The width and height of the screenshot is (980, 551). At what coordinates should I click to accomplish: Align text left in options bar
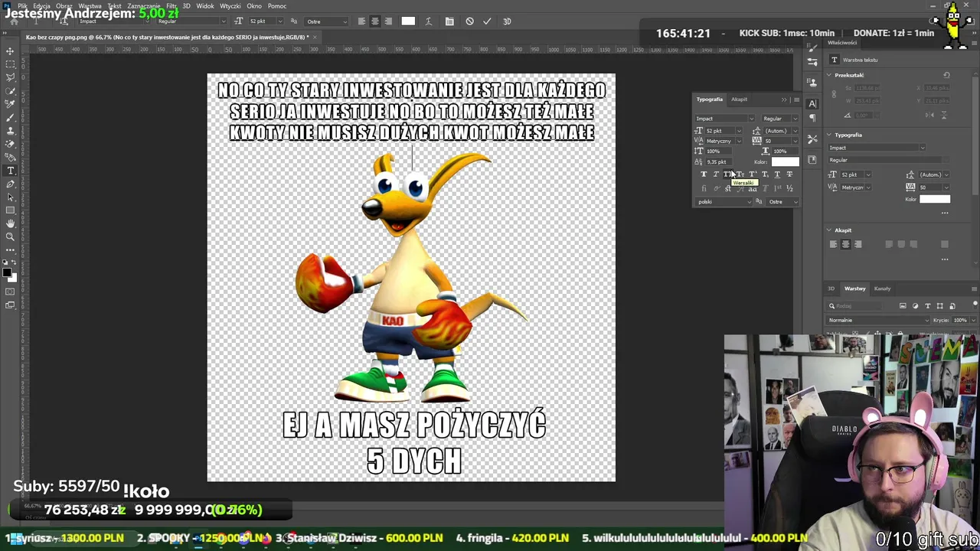click(x=361, y=21)
